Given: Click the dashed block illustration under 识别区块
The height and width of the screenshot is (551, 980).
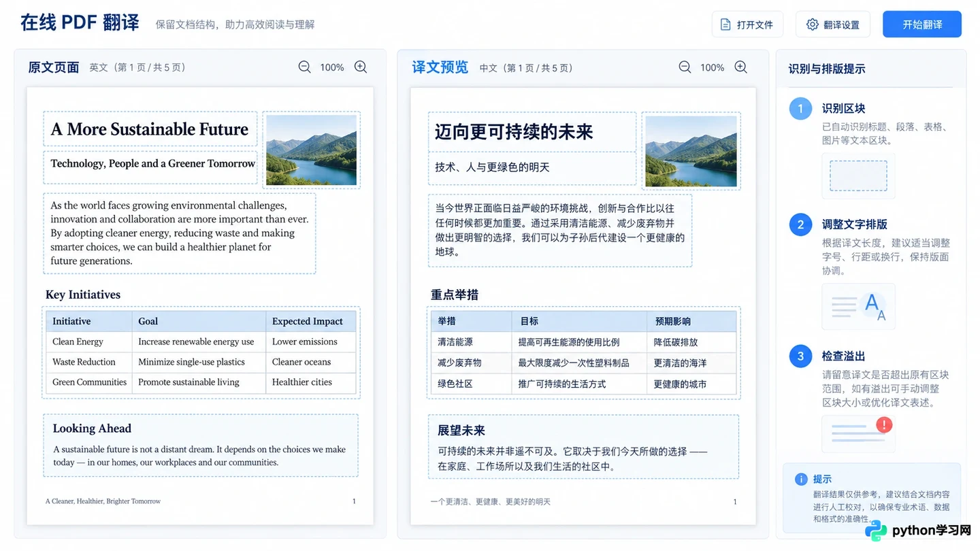Looking at the screenshot, I should (858, 176).
